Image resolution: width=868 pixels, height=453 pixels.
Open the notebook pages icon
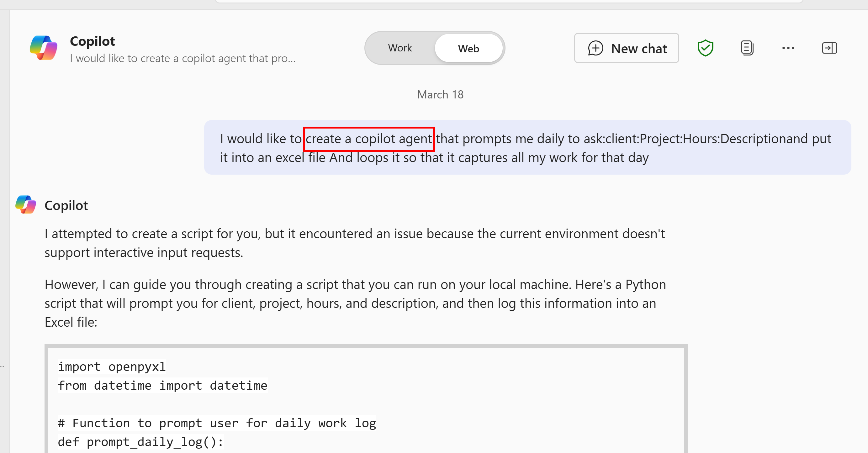pos(747,48)
